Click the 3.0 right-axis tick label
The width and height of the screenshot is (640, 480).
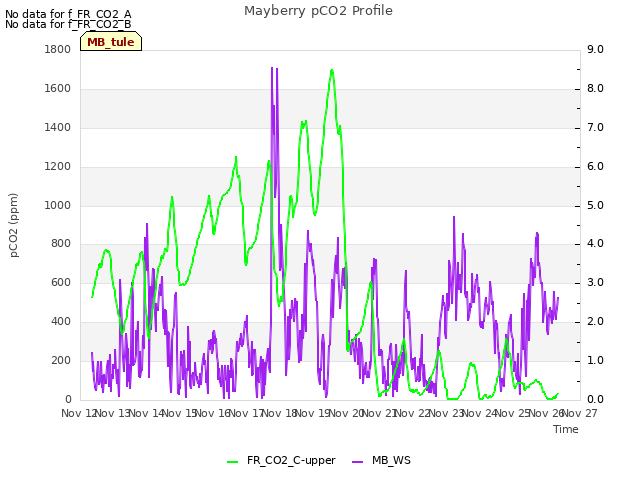[595, 282]
